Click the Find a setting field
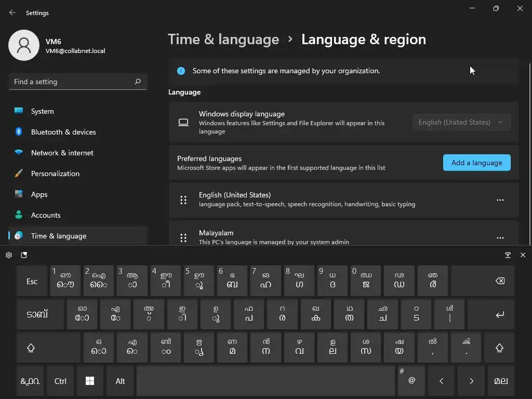 78,82
